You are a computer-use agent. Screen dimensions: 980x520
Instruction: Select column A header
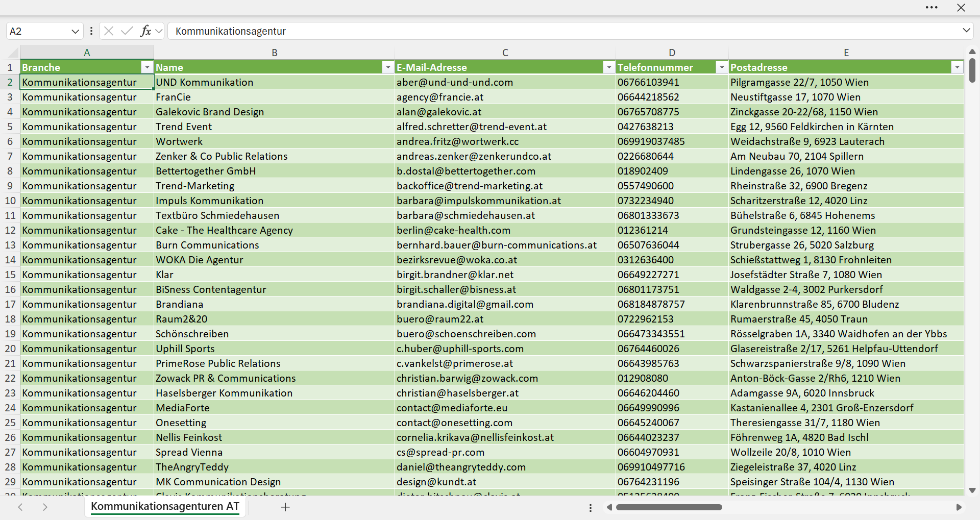pyautogui.click(x=87, y=53)
